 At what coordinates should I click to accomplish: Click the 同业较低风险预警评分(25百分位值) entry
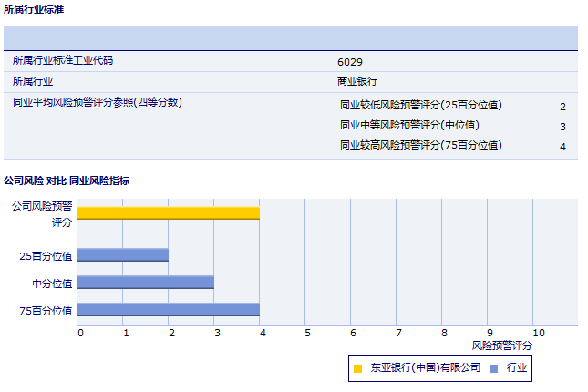420,105
